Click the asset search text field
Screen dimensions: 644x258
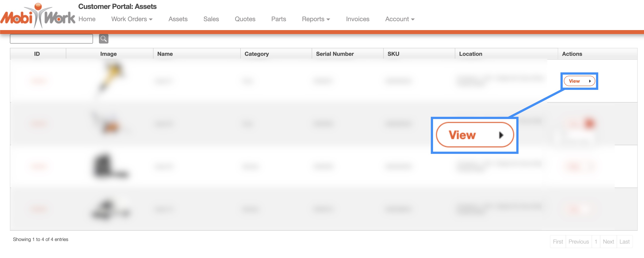[51, 39]
